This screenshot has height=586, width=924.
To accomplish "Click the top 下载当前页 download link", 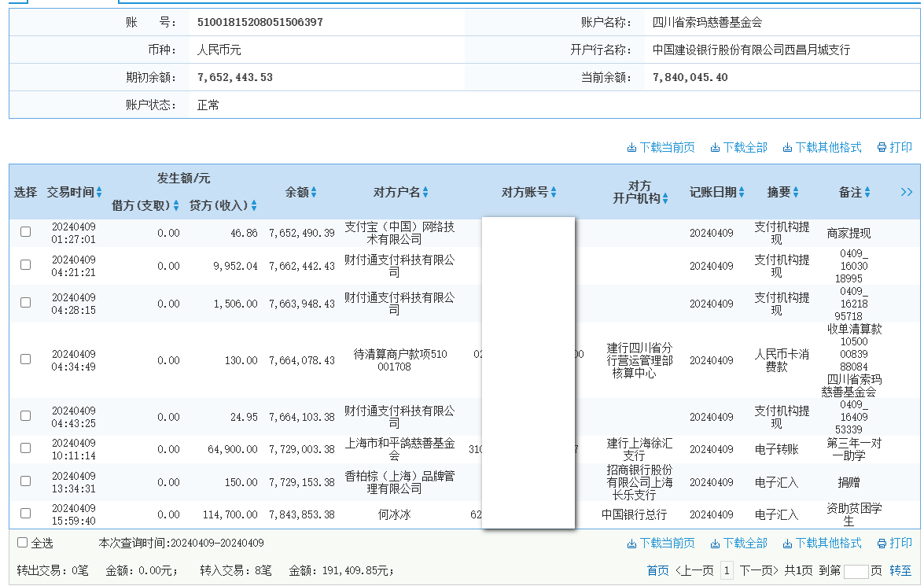I will [x=661, y=147].
